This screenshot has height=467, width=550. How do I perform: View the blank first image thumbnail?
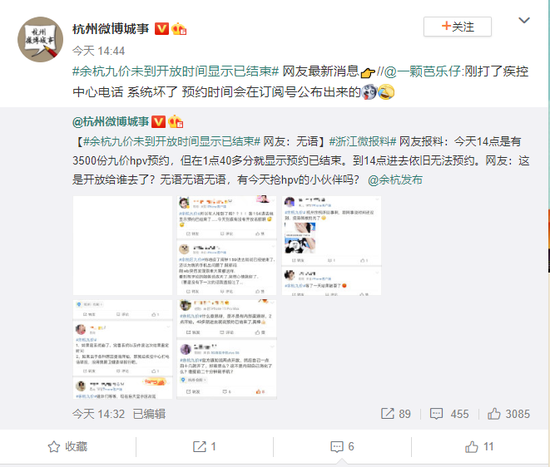click(x=122, y=246)
